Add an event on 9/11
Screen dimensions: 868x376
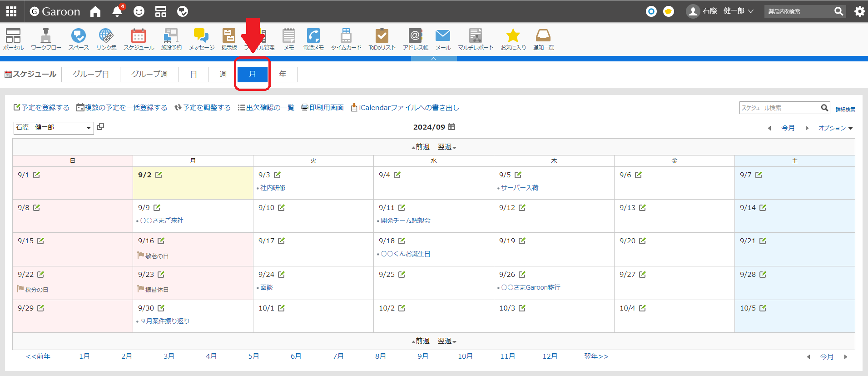click(402, 208)
